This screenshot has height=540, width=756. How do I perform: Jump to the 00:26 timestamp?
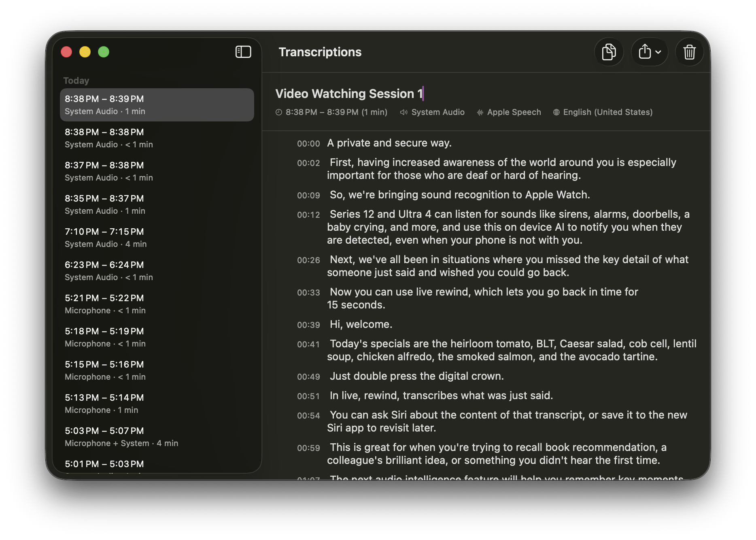click(x=308, y=260)
